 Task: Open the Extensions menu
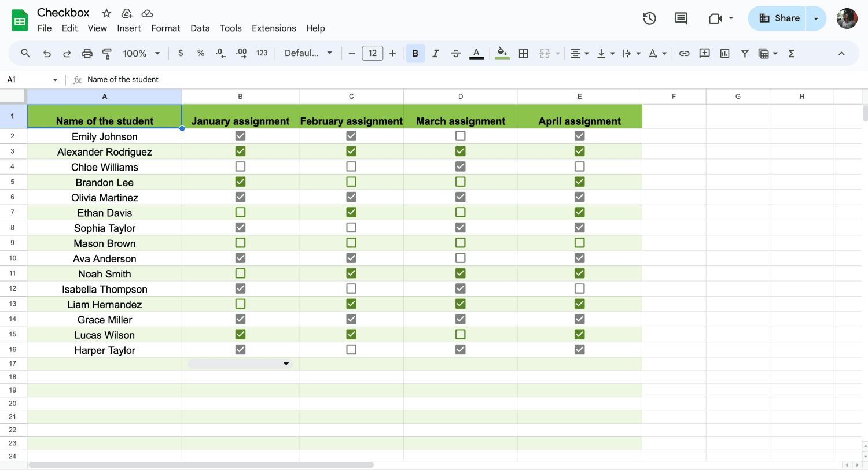pos(274,28)
